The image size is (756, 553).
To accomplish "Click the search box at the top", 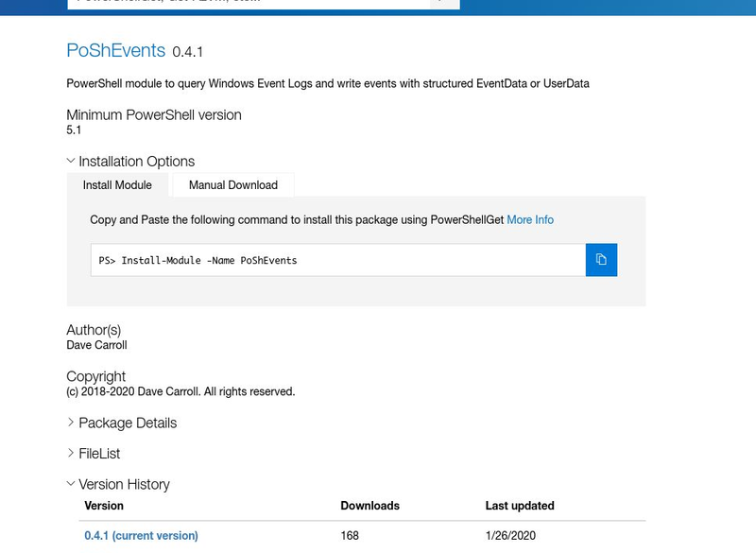I will 249,4.
